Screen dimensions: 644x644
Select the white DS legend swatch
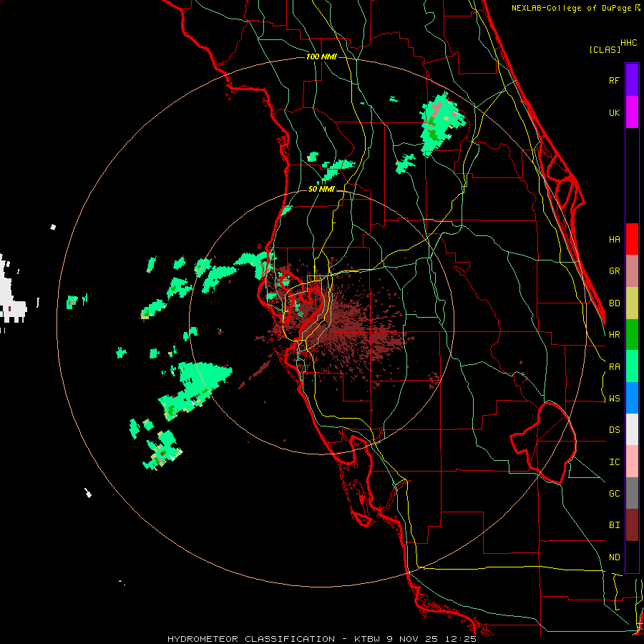632,429
